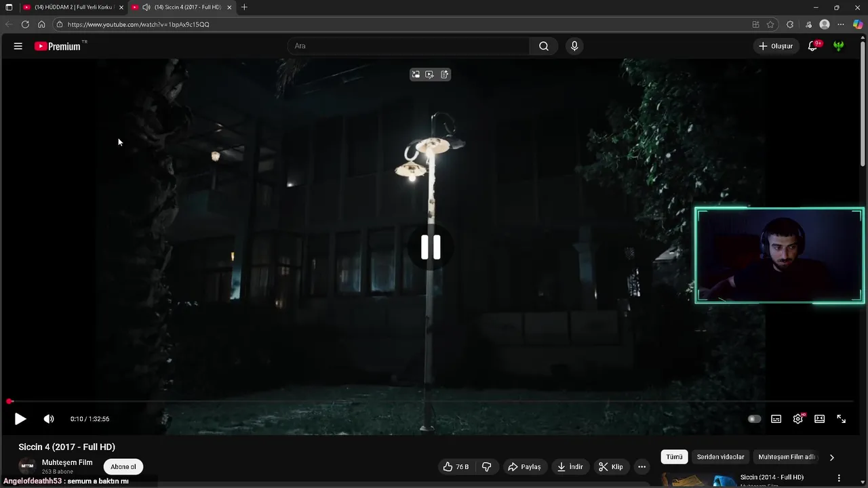Click the first icon above the video
The image size is (868, 488).
pyautogui.click(x=416, y=75)
